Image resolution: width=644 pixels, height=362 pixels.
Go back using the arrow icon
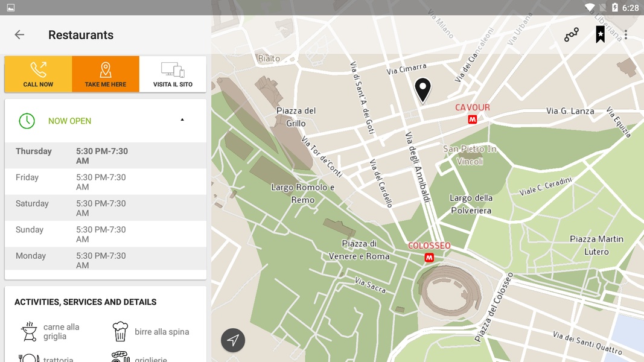click(19, 35)
